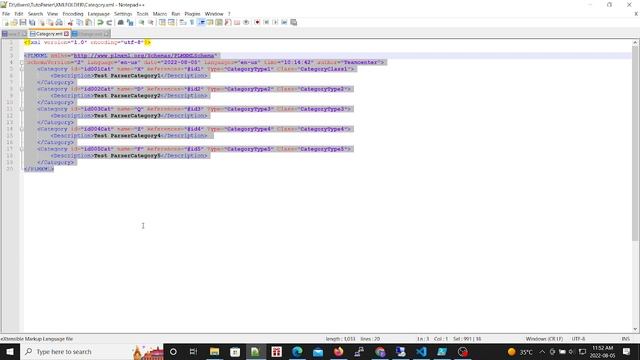The image size is (640, 360).
Task: Click the Save All toolbar icon
Action: (32, 22)
